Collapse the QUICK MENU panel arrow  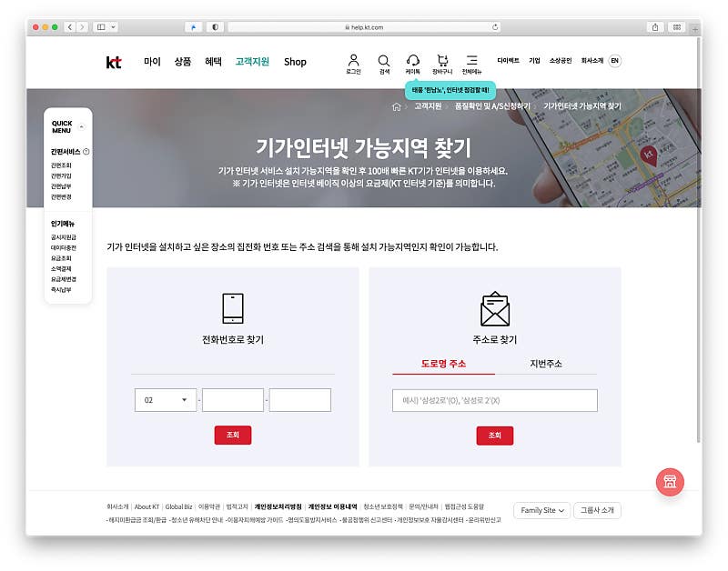[x=82, y=126]
